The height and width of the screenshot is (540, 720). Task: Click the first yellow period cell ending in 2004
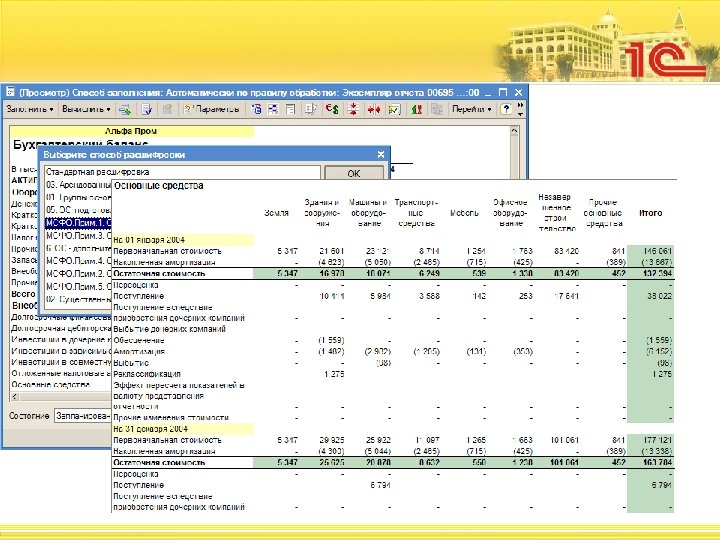pos(183,240)
